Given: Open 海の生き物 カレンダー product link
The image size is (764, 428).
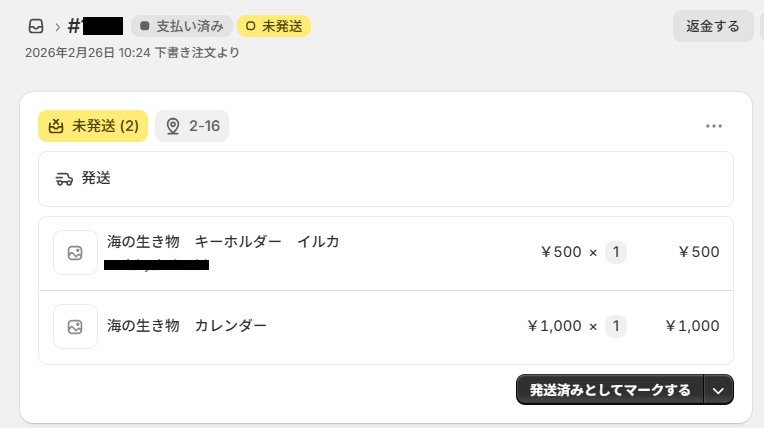Looking at the screenshot, I should pyautogui.click(x=187, y=326).
